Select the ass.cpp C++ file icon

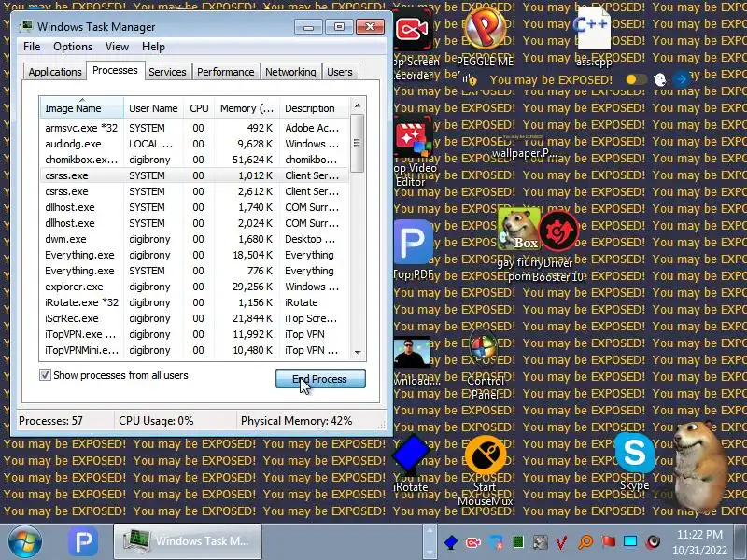click(x=592, y=29)
